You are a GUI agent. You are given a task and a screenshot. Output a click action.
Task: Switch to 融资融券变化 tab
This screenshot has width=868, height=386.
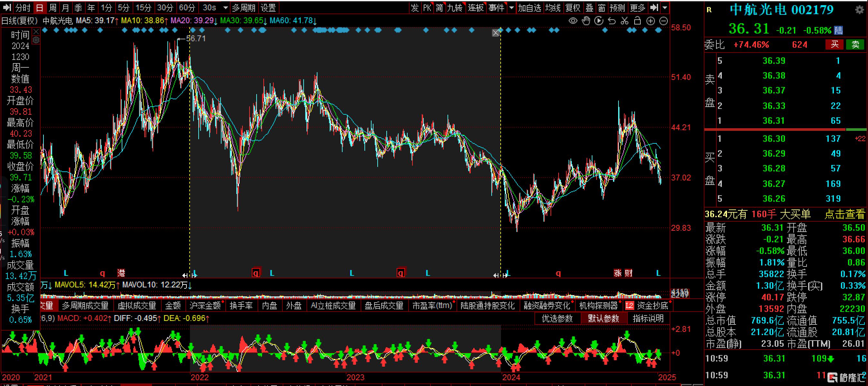[547, 306]
